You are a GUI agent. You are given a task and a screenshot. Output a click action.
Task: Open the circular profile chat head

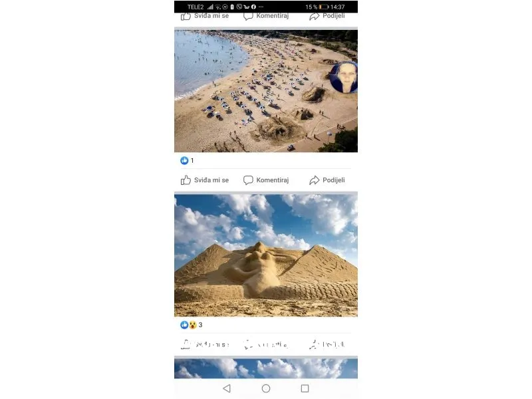coord(344,77)
